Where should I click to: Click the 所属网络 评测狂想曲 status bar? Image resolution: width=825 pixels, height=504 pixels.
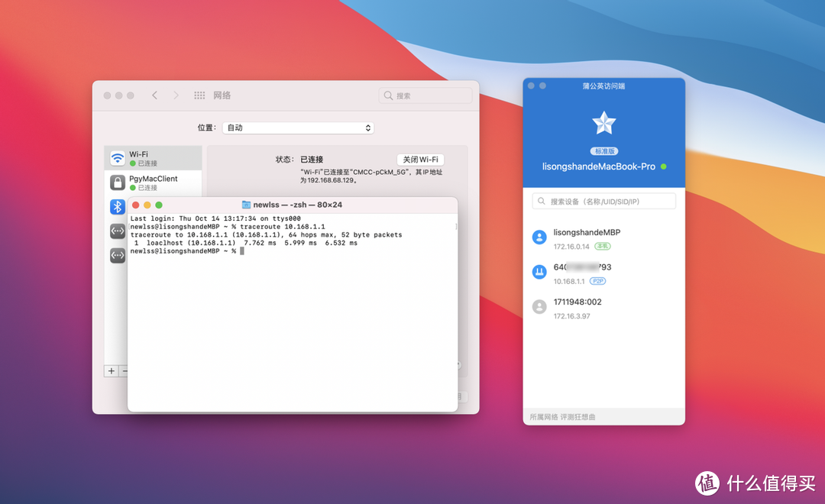point(604,417)
